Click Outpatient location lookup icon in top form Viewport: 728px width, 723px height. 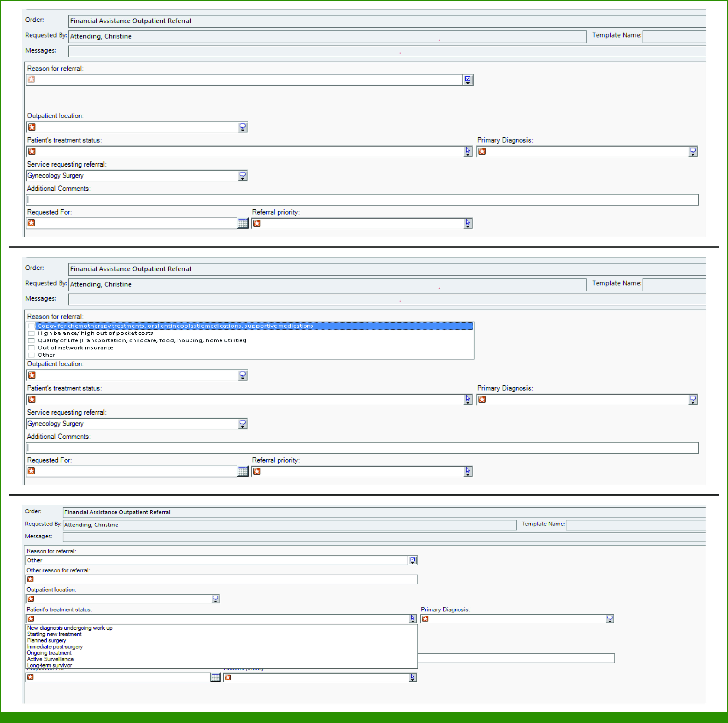tap(243, 127)
